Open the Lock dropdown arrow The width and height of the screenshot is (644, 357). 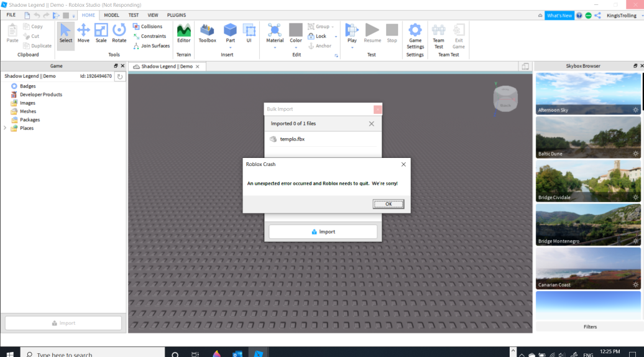click(x=336, y=37)
